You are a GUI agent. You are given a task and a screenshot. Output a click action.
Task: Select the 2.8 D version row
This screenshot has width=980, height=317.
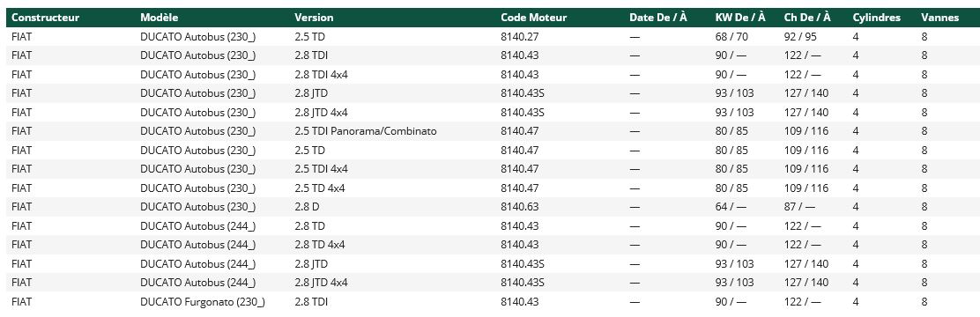pyautogui.click(x=490, y=207)
